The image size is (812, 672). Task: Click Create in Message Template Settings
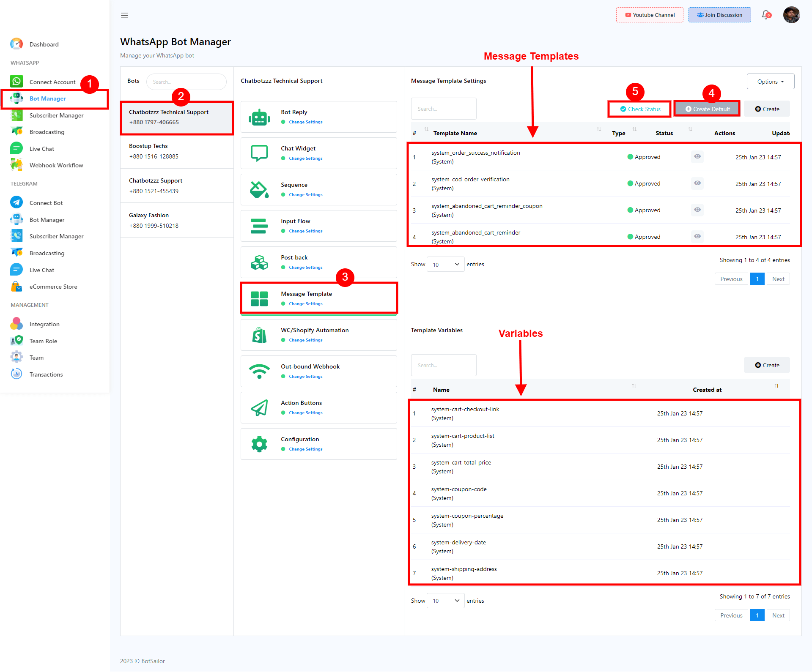pyautogui.click(x=767, y=109)
